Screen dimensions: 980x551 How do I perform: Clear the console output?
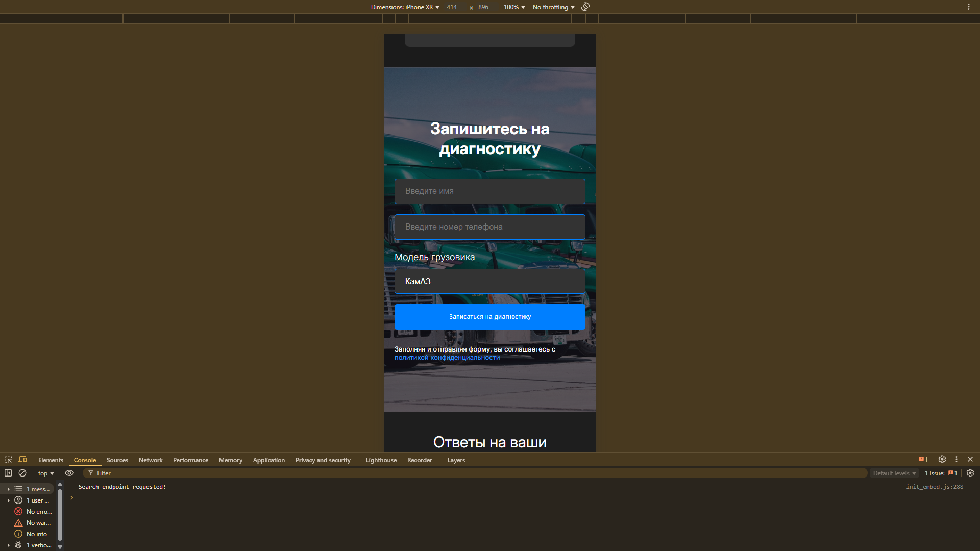(22, 473)
